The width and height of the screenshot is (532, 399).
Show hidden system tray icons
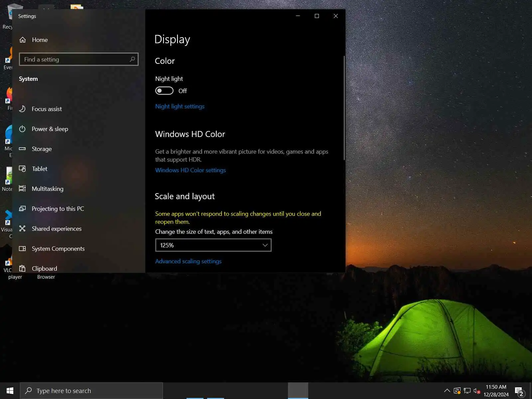pos(447,391)
